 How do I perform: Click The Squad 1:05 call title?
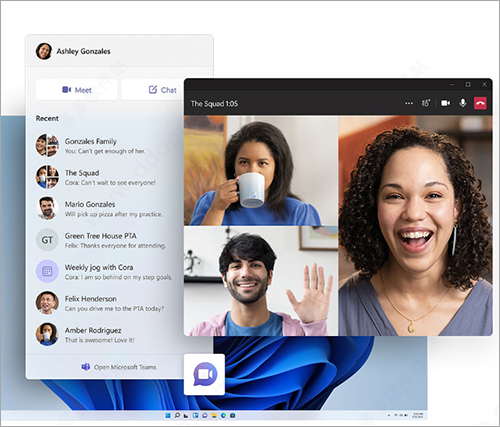(214, 104)
